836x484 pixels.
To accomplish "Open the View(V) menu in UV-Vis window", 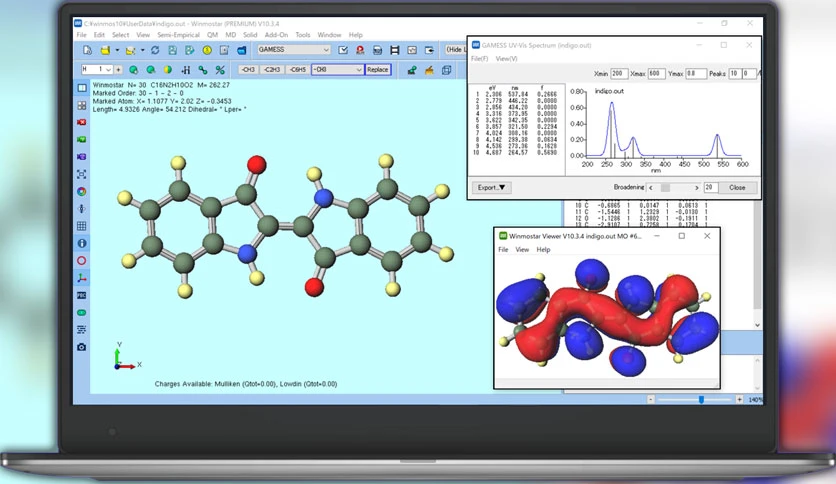I will coord(506,59).
